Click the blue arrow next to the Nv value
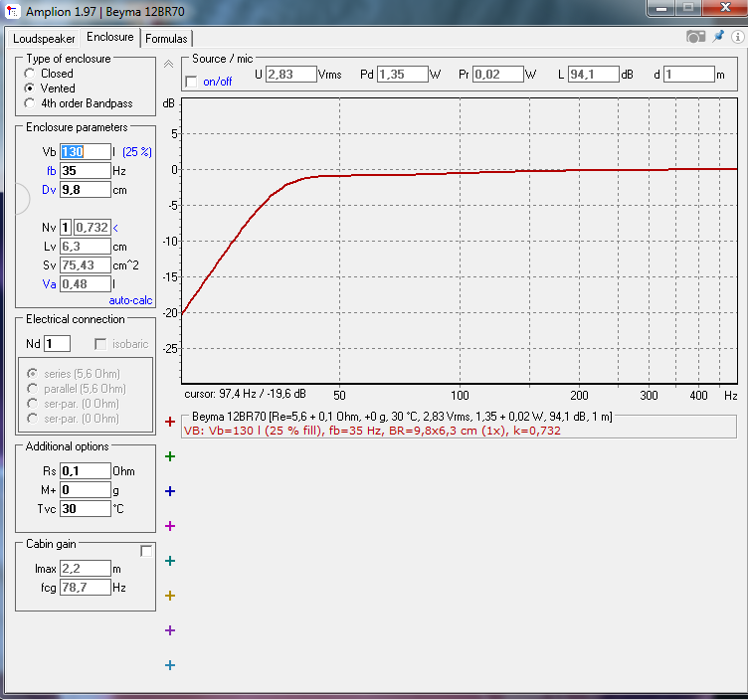Image resolution: width=748 pixels, height=700 pixels. pos(115,228)
